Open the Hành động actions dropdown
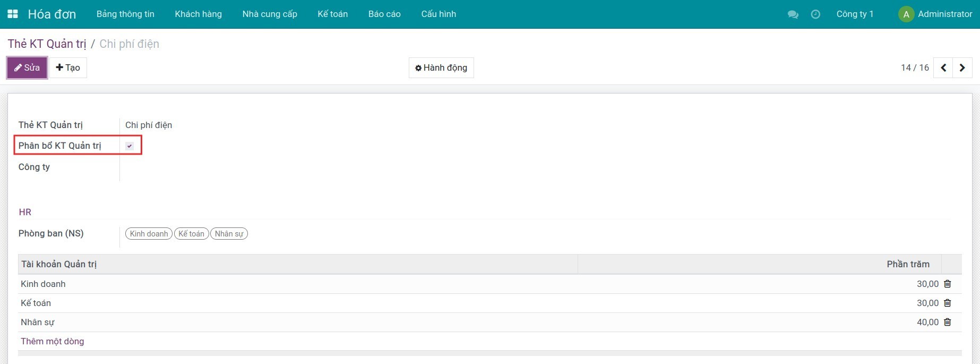 (x=441, y=67)
